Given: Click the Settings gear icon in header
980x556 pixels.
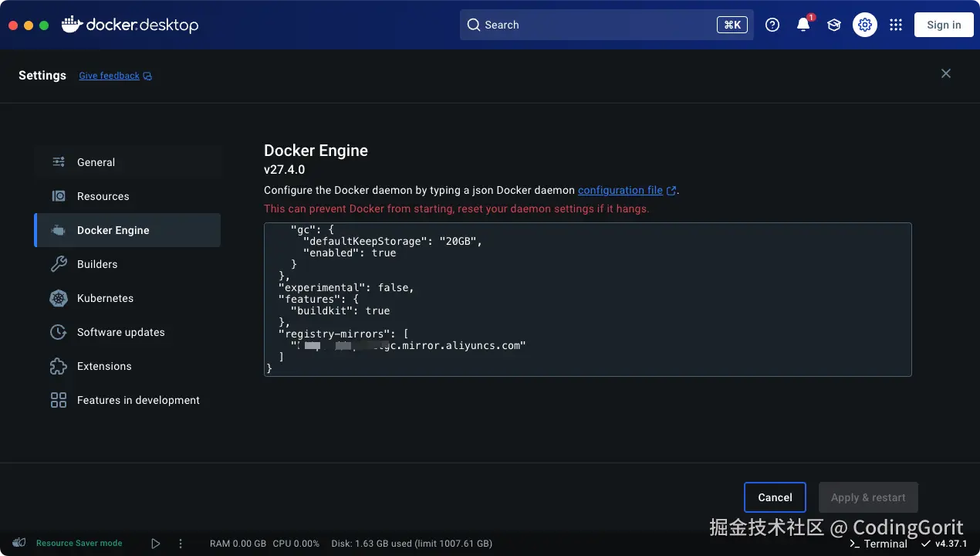Looking at the screenshot, I should point(865,25).
